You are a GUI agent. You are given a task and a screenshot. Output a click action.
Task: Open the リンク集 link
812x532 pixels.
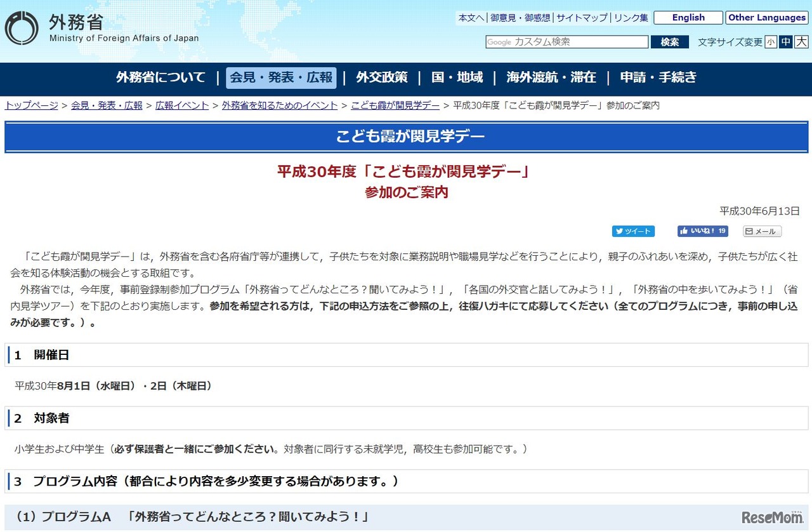tap(631, 17)
